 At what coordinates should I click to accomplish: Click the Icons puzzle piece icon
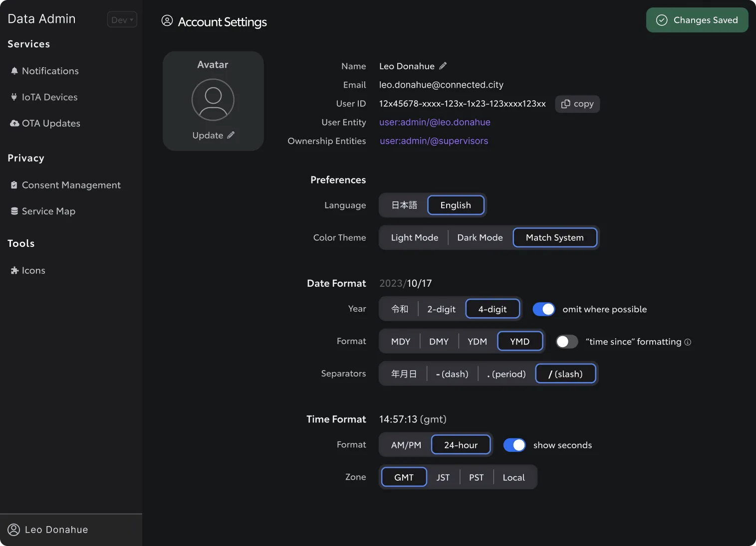point(14,270)
